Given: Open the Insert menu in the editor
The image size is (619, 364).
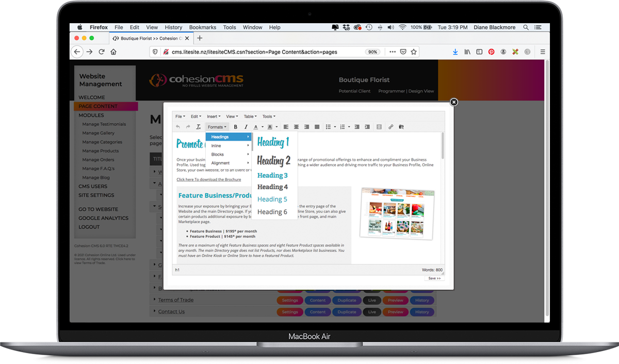Looking at the screenshot, I should pos(213,117).
